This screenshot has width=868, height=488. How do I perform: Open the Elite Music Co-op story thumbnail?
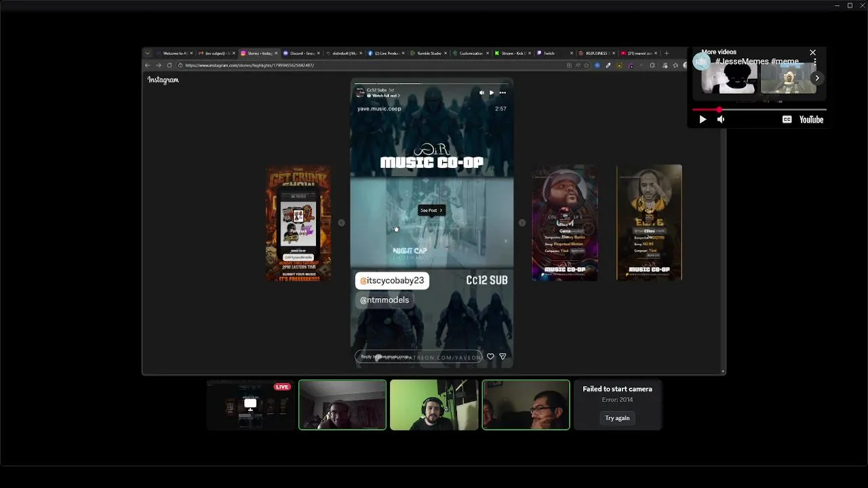tap(649, 222)
